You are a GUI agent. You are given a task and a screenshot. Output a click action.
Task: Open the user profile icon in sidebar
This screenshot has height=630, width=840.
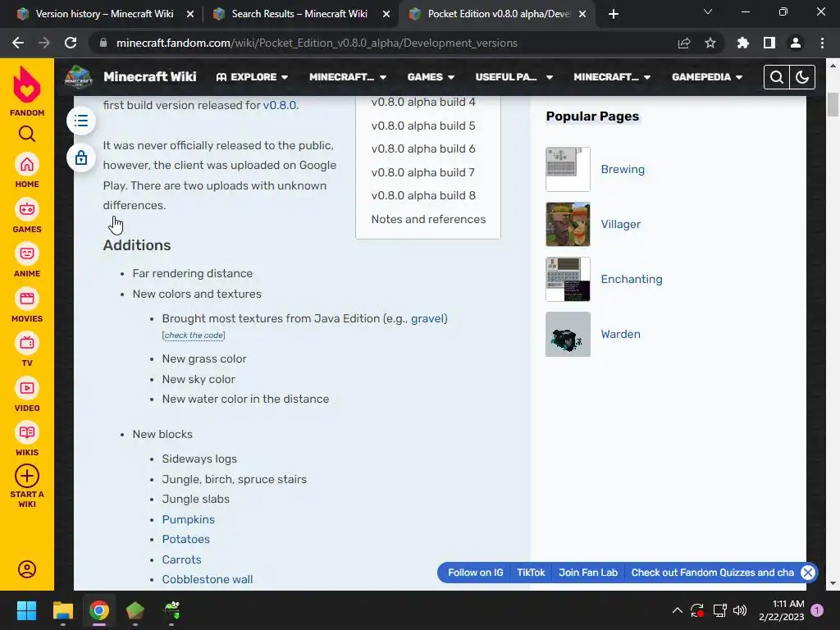coord(27,569)
